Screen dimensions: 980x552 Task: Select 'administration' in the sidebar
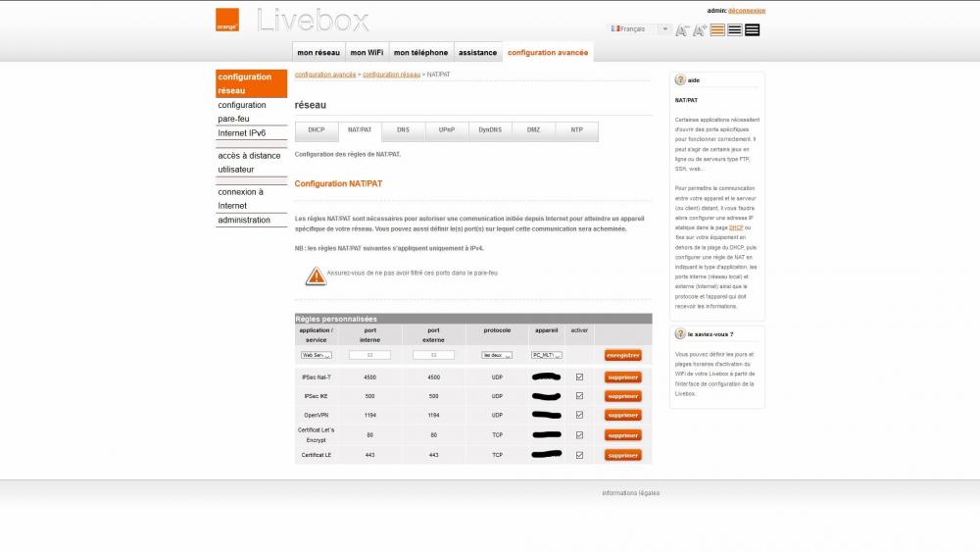click(x=251, y=220)
